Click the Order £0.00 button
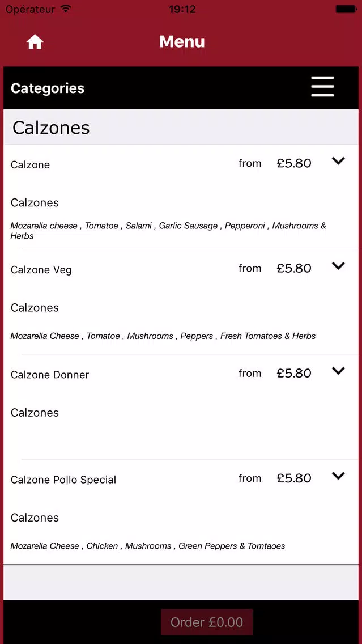 coord(206,622)
